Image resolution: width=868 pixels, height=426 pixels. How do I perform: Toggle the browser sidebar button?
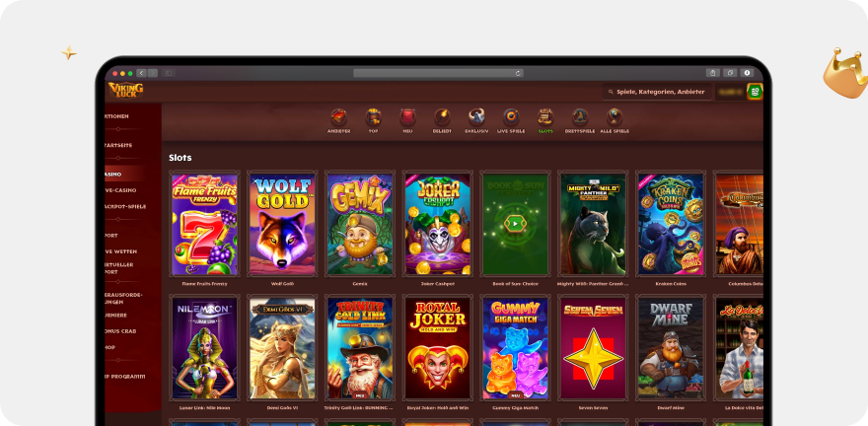(169, 73)
